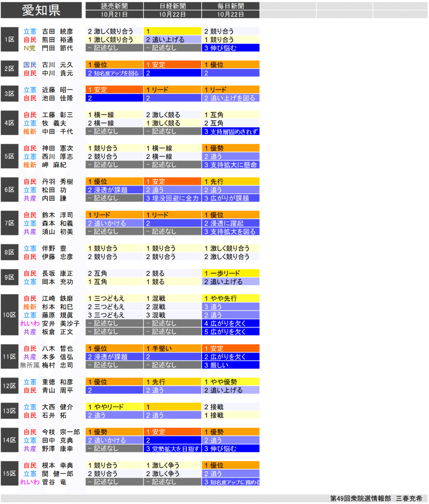Select candidate 今枝 宗一郎

61,432
